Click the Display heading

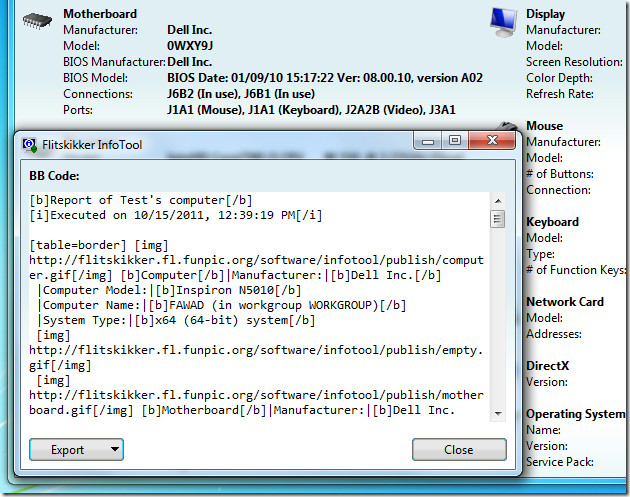545,14
